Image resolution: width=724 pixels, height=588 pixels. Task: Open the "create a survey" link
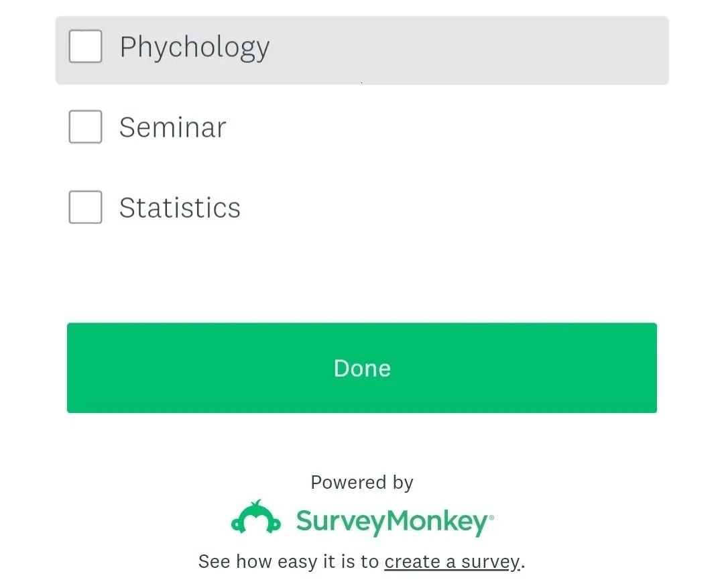pos(452,561)
